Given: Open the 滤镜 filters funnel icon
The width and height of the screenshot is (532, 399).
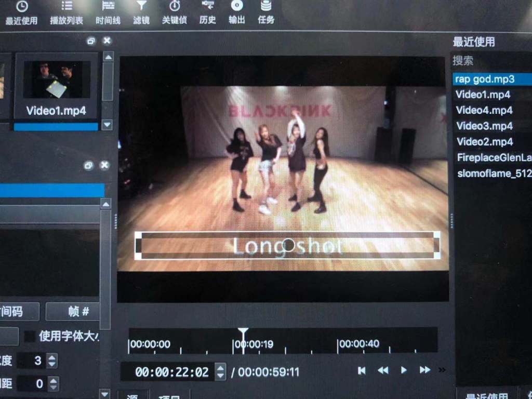Looking at the screenshot, I should [x=141, y=12].
